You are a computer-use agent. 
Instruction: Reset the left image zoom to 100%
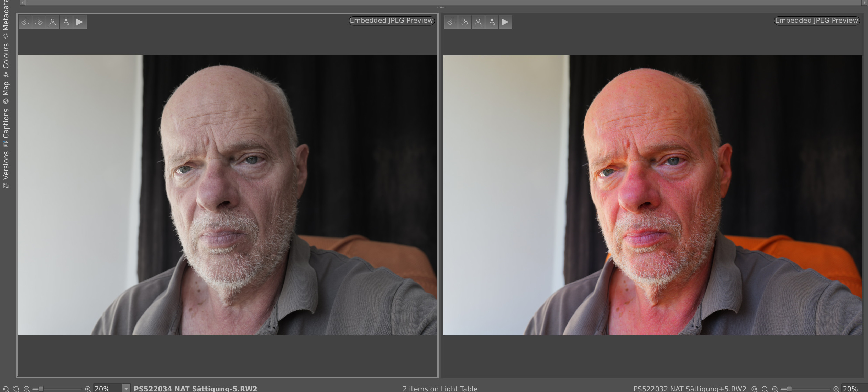click(x=16, y=389)
